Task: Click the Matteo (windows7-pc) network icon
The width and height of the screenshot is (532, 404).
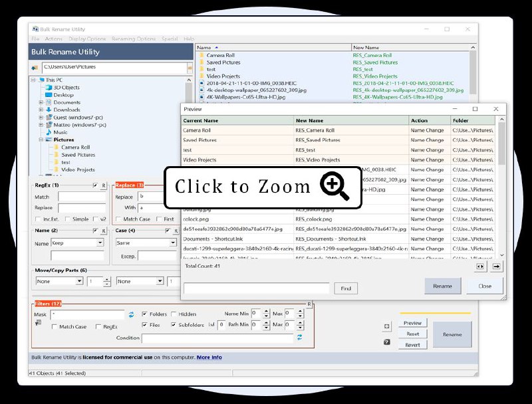Action: click(49, 125)
